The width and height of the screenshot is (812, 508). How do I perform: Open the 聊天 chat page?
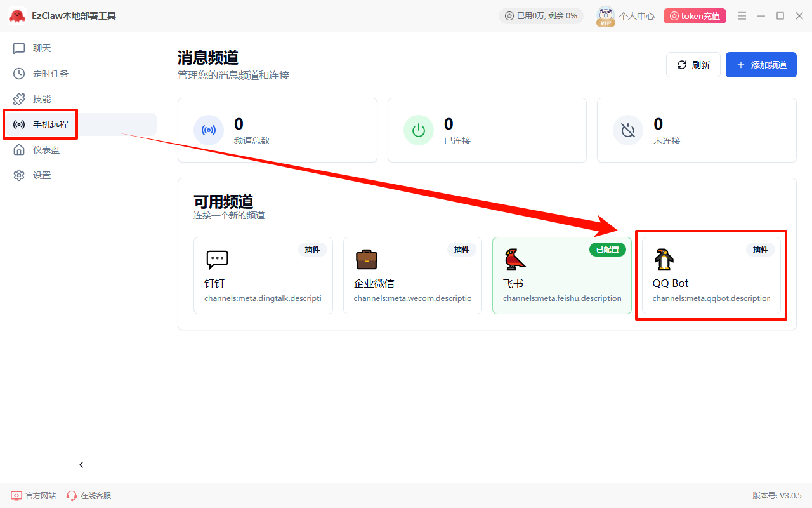41,48
